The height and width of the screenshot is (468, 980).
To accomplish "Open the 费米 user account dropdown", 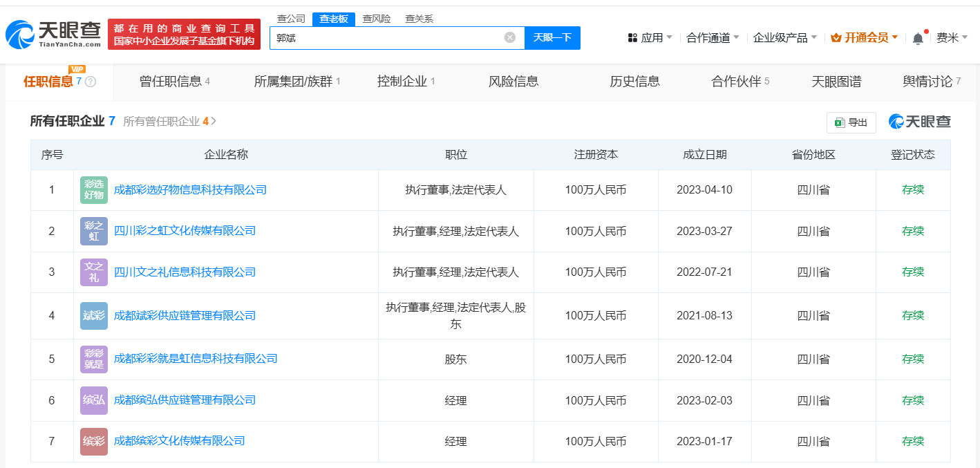I will [952, 38].
